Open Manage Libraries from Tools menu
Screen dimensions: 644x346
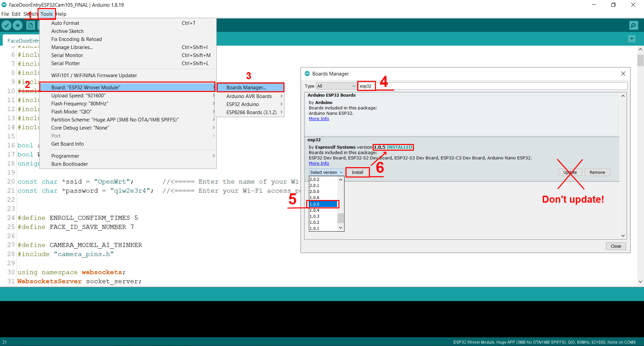click(x=128, y=47)
